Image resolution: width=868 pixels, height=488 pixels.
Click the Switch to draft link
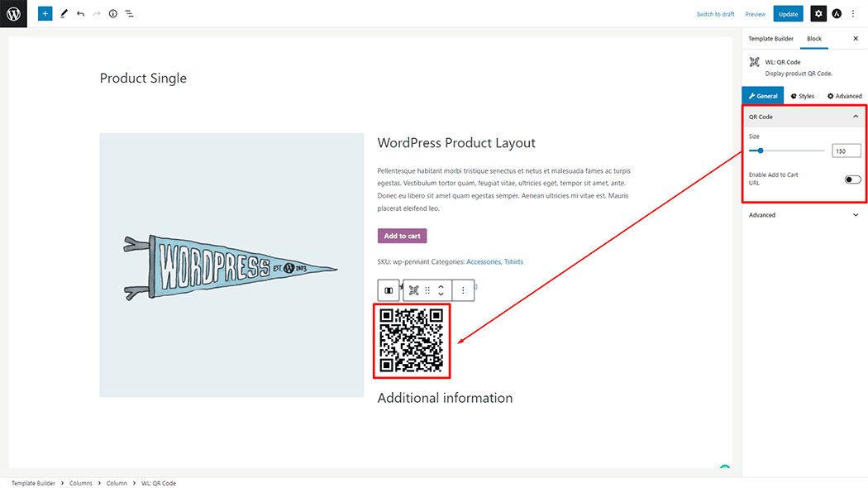click(715, 14)
